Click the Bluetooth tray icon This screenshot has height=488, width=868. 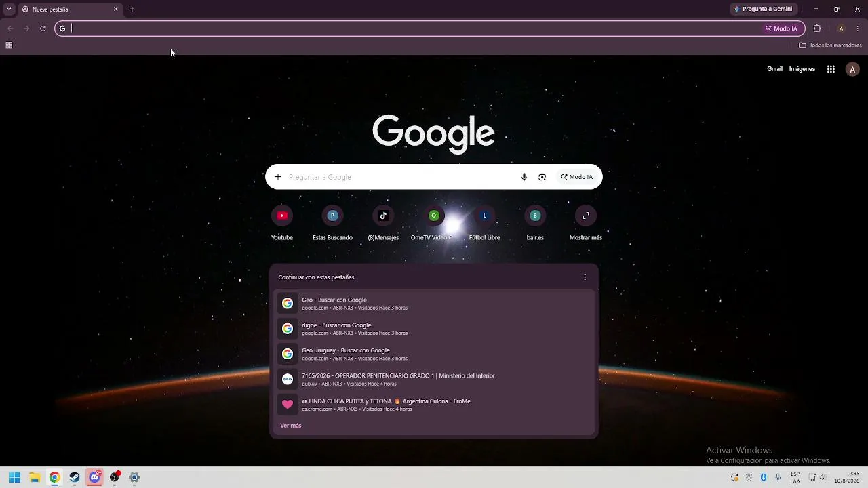point(764,477)
